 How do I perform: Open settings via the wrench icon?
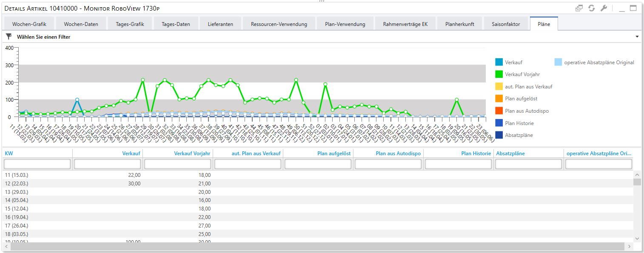604,8
